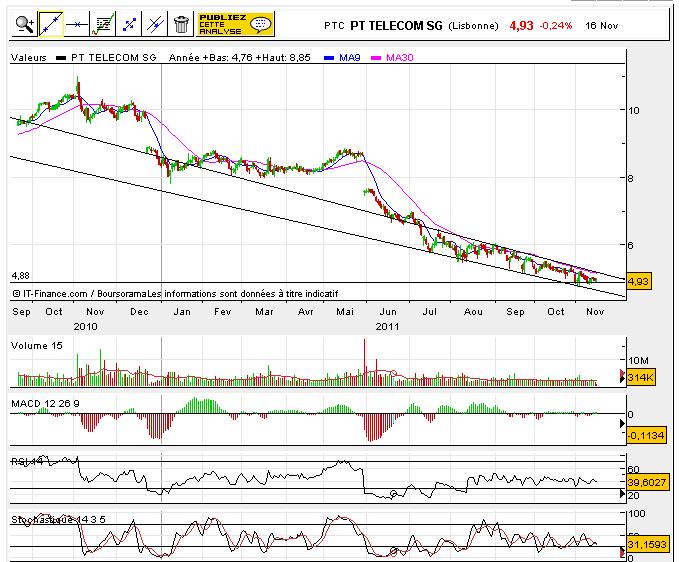Click the 39,6027 RSI value tag
This screenshot has height=562, width=679.
646,482
